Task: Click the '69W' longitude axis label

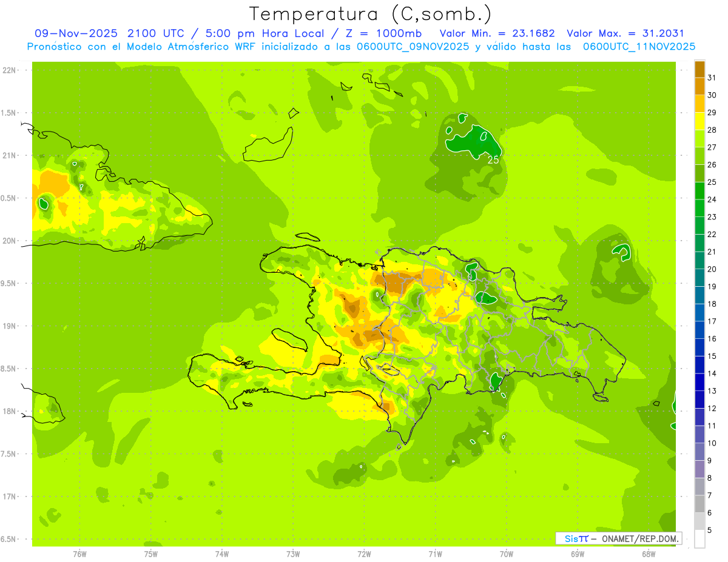Action: pos(578,554)
